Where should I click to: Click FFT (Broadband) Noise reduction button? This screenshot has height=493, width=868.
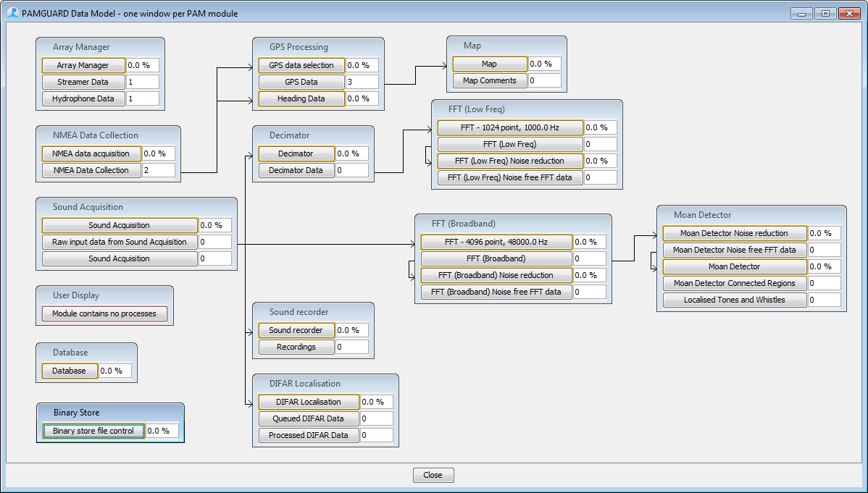pos(496,275)
